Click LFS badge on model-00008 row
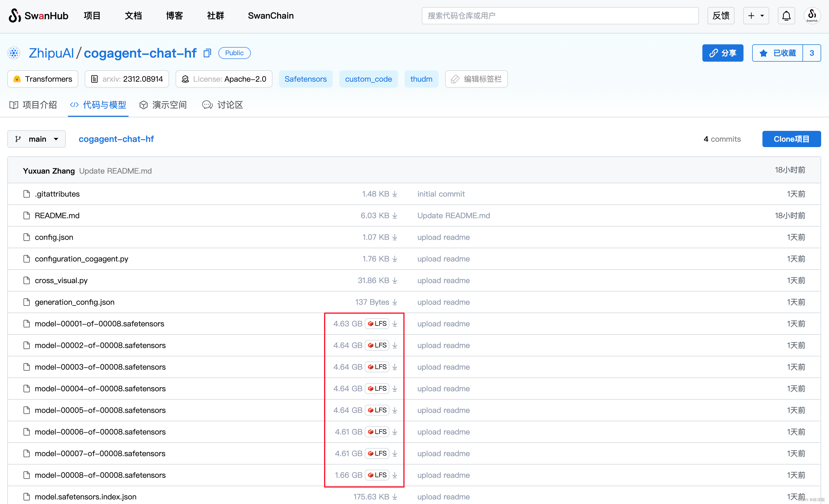 coord(377,475)
